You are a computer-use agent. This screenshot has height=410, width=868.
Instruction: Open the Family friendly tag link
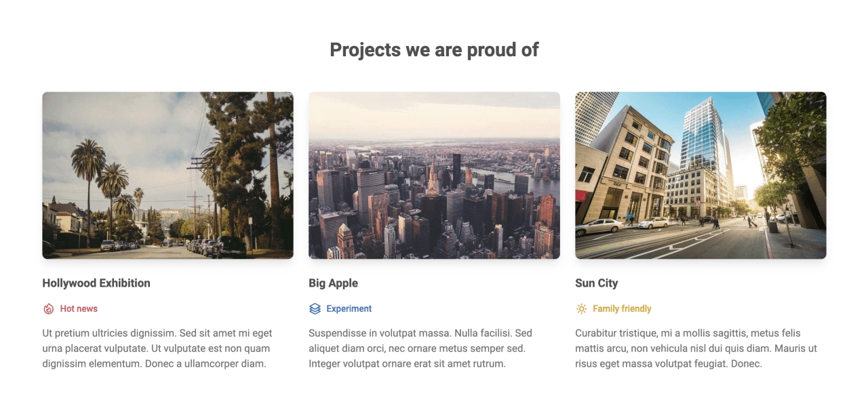[622, 309]
